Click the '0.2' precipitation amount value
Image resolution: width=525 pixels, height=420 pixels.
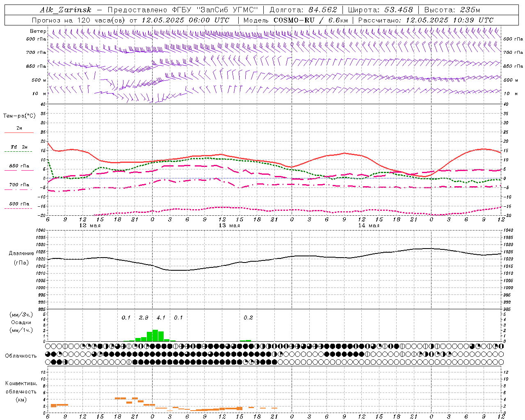tap(248, 317)
